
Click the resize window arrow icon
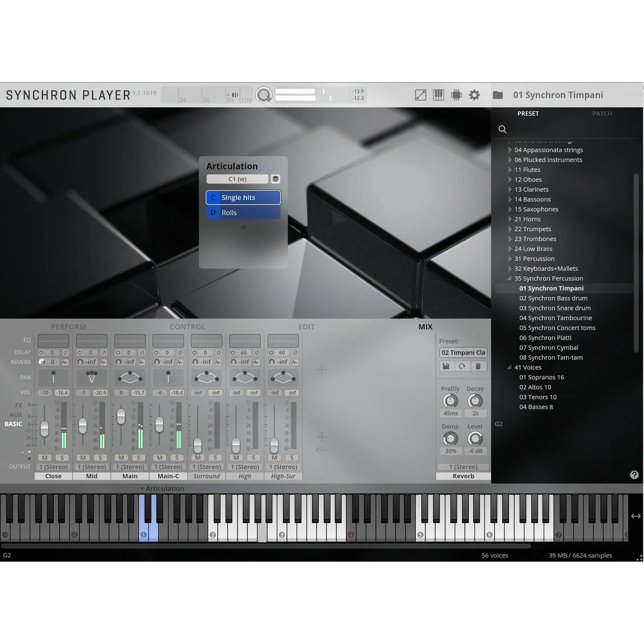point(420,94)
